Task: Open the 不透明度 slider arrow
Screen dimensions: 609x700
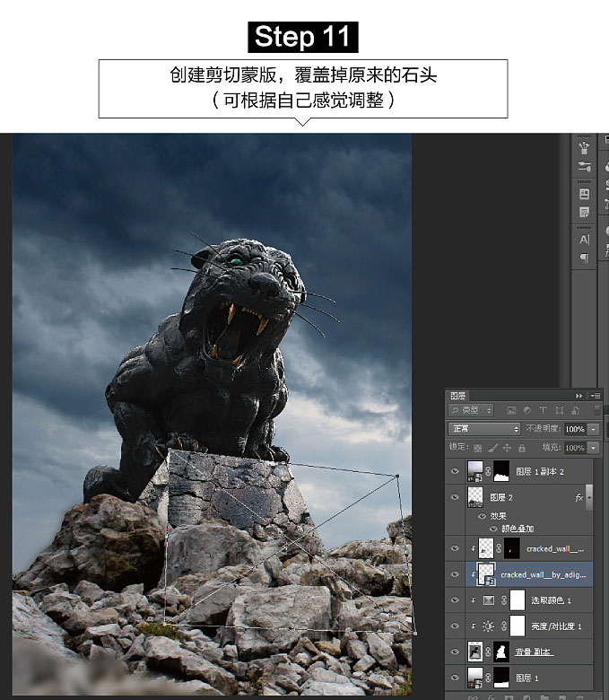Action: (x=594, y=429)
